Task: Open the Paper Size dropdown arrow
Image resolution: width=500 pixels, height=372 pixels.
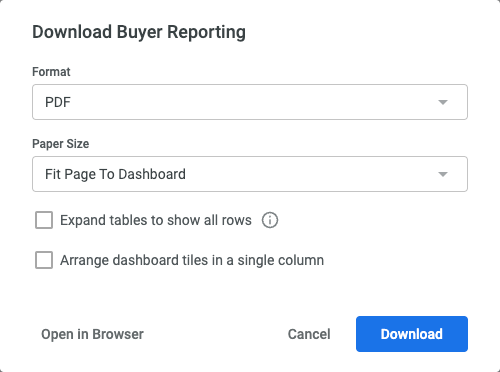Action: pos(443,174)
